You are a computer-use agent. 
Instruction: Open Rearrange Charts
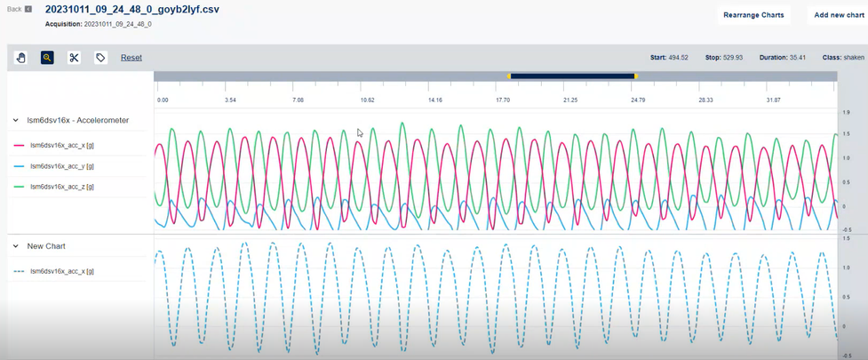pyautogui.click(x=753, y=15)
